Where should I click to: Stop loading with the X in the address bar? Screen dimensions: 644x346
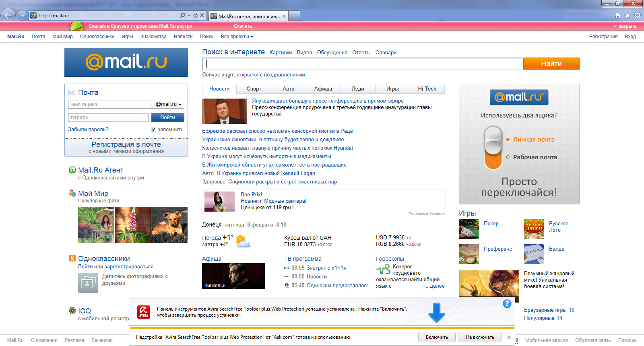(202, 15)
